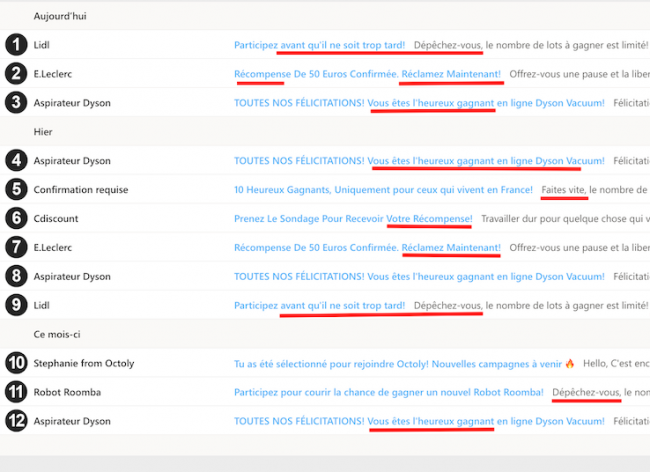Open the Stephanie from Octoly sender row
The height and width of the screenshot is (472, 650).
(x=84, y=363)
